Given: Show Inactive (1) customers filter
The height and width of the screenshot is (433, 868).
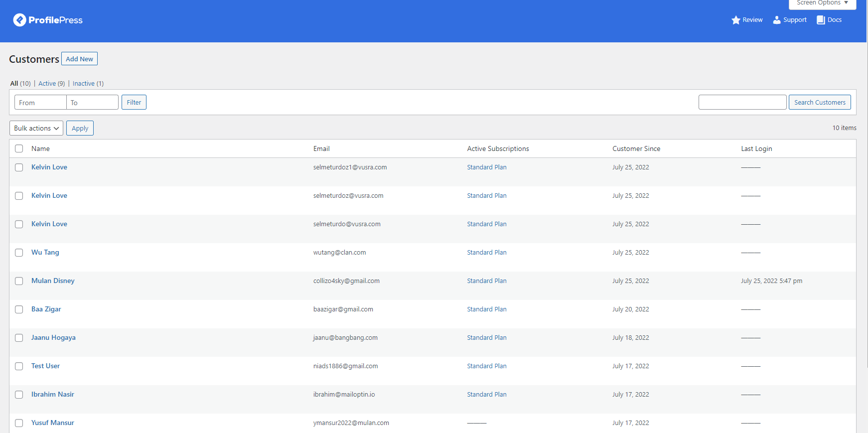Looking at the screenshot, I should tap(88, 83).
